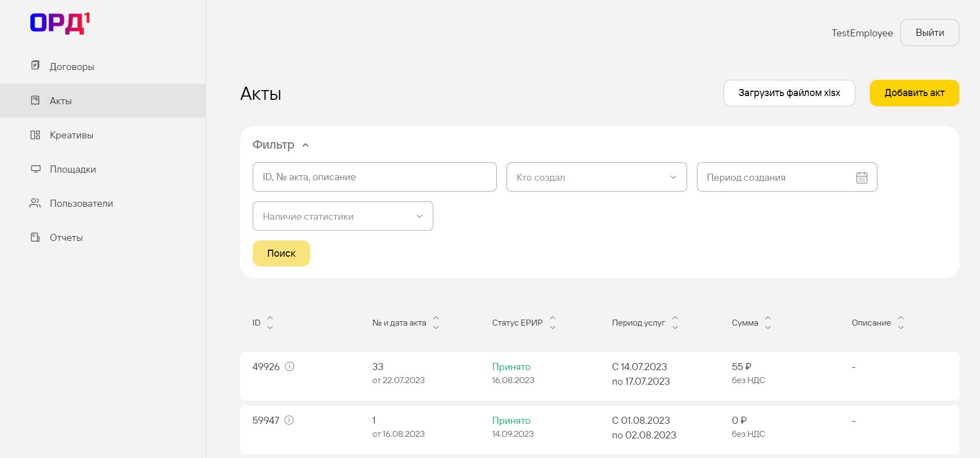Click Принято status dated 16.08.2023
The width and height of the screenshot is (980, 458).
pyautogui.click(x=511, y=367)
